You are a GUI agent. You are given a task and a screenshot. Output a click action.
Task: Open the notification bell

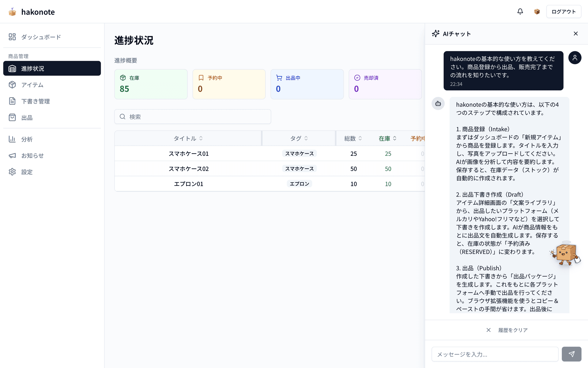(x=520, y=11)
